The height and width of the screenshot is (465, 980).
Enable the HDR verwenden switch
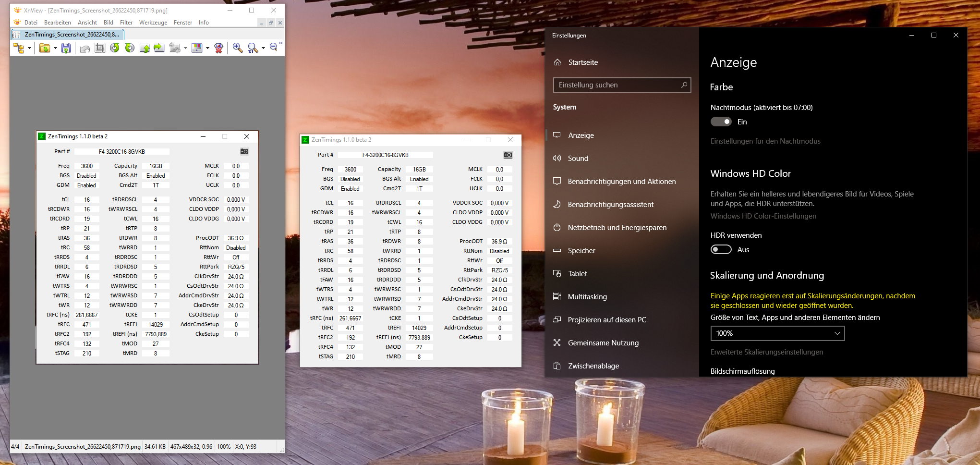click(x=721, y=250)
